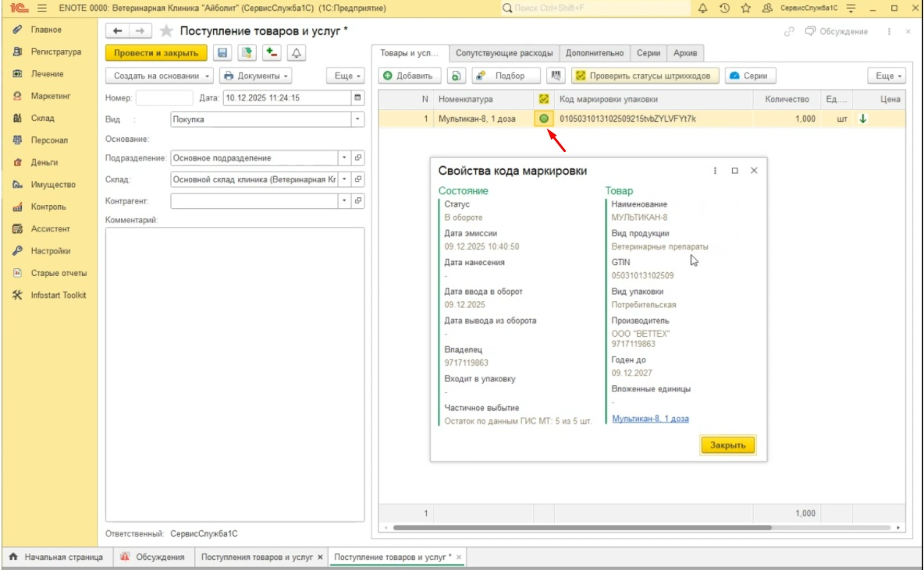Open the Склад section in sidebar

(43, 119)
